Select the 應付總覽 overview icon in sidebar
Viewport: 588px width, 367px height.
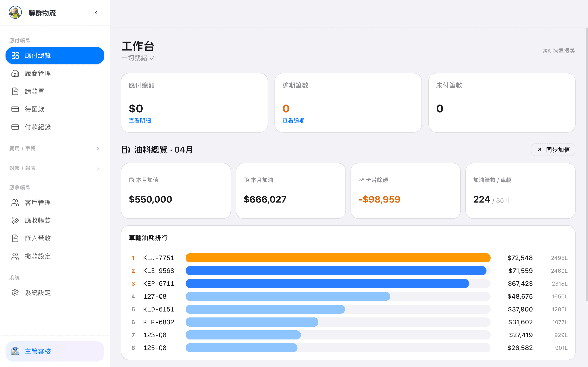point(15,55)
